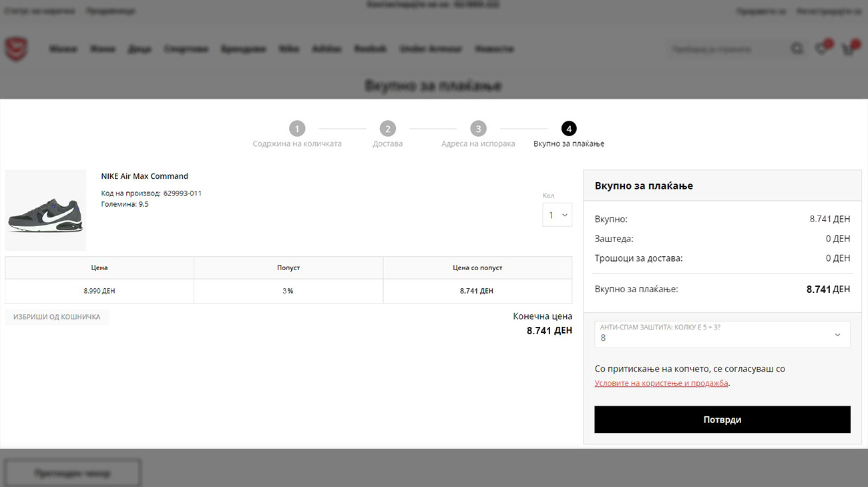Click the NIKE Air Max Command product title
The height and width of the screenshot is (487, 868).
click(144, 176)
